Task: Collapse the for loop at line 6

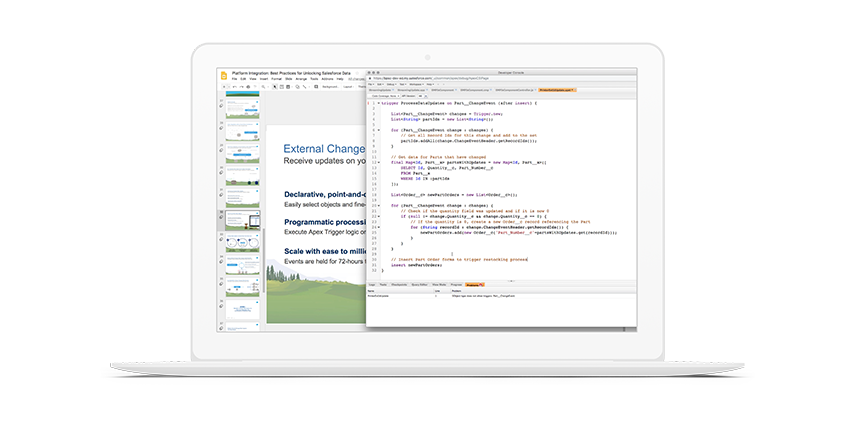Action: pos(378,130)
